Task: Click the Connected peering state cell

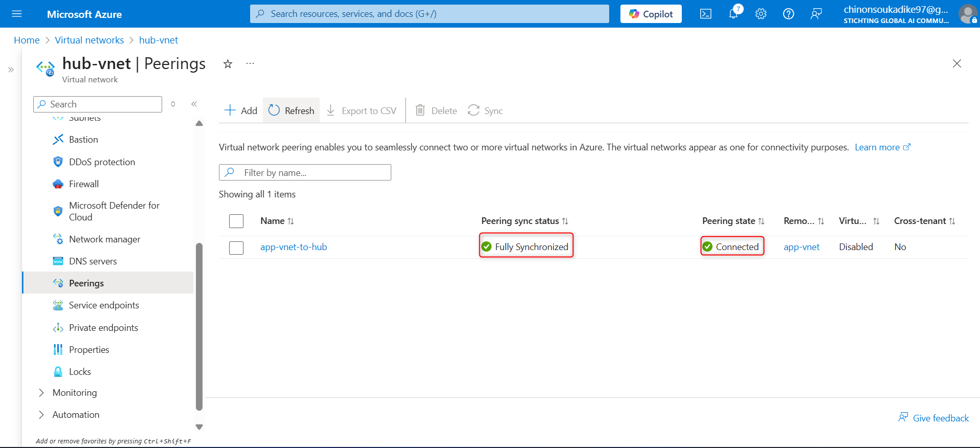Action: pos(731,247)
